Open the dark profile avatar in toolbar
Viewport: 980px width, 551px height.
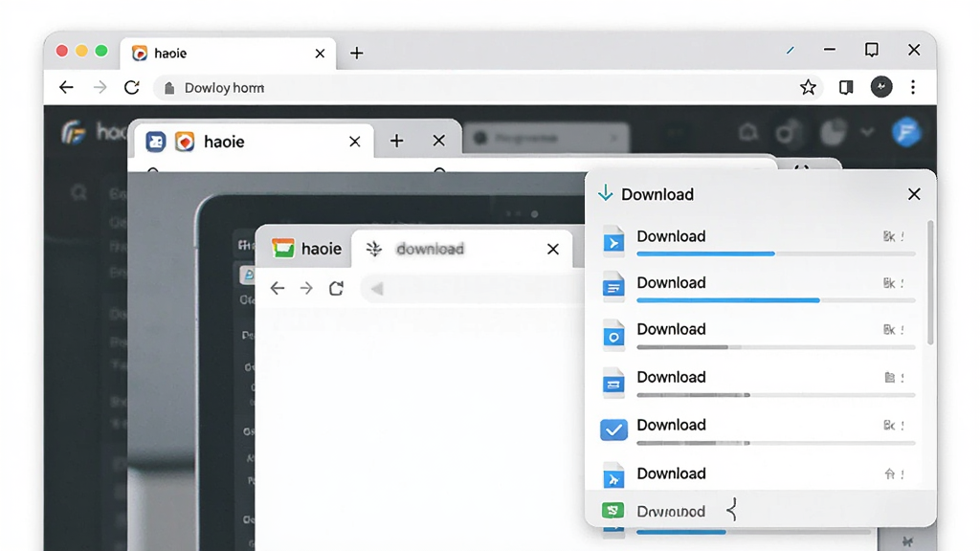coord(881,87)
